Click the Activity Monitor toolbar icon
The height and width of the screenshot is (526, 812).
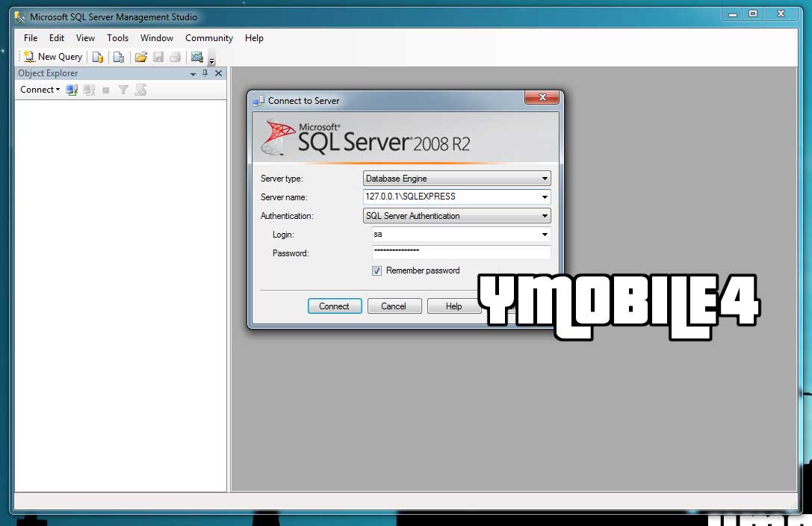coord(196,57)
